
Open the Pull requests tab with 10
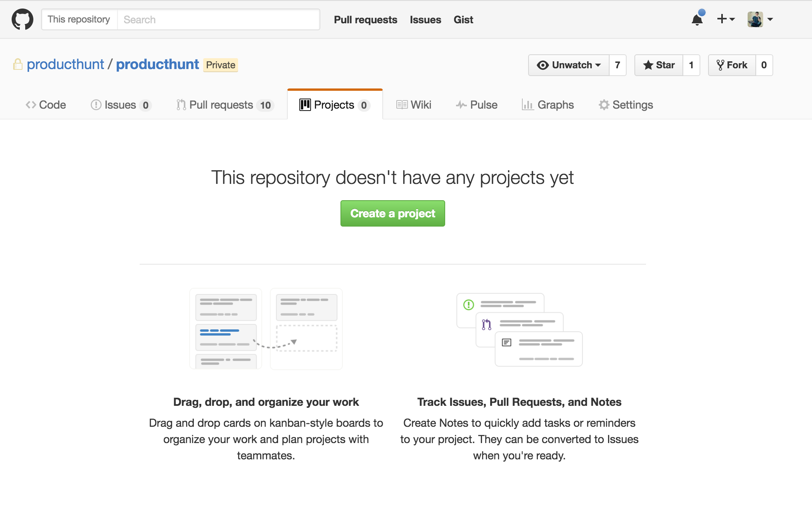tap(225, 105)
